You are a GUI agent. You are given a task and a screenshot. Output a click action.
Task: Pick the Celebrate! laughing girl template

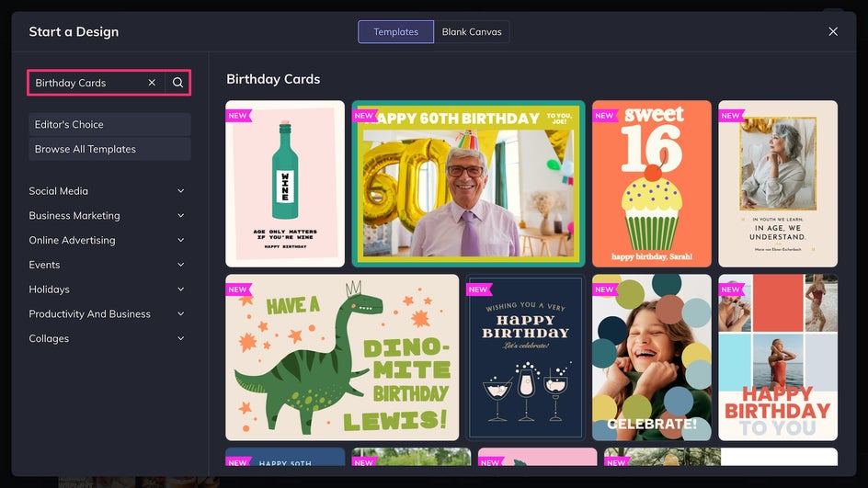[652, 357]
